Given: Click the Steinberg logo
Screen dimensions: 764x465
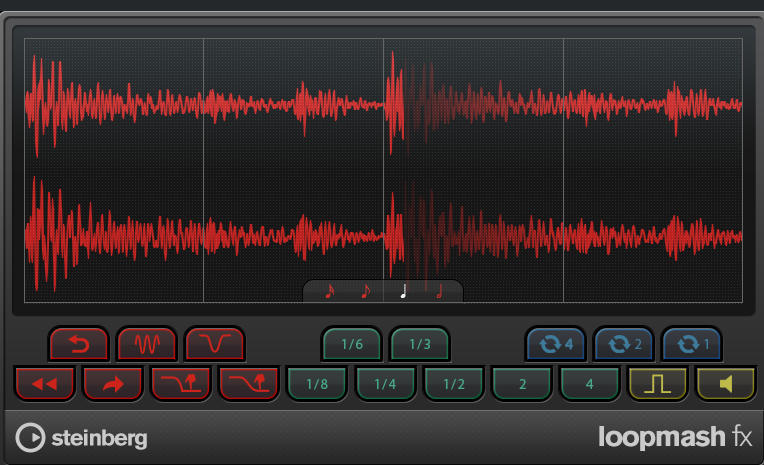Looking at the screenshot, I should (81, 438).
